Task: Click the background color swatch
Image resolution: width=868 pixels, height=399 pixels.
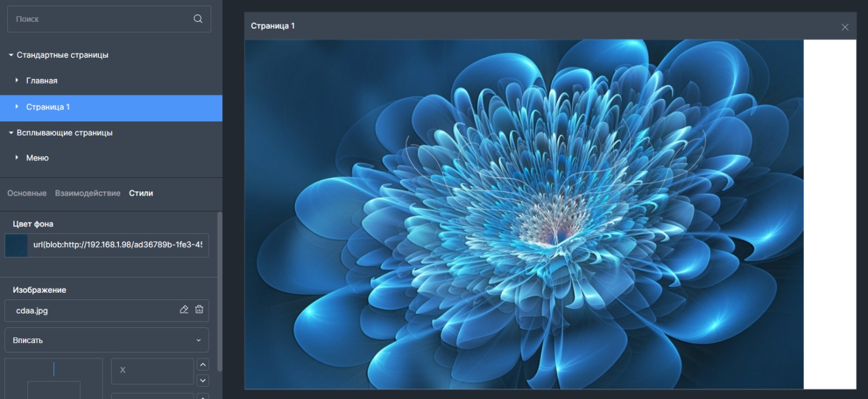Action: pos(16,245)
